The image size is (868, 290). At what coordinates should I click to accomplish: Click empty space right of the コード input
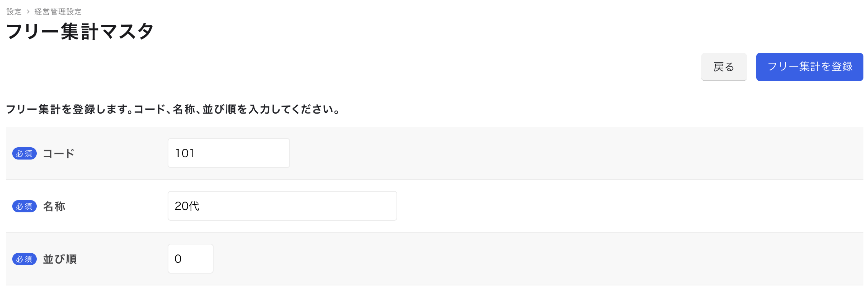point(536,153)
